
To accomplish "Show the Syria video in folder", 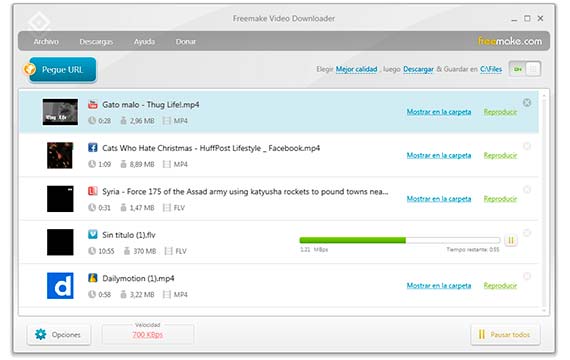I will (x=439, y=199).
